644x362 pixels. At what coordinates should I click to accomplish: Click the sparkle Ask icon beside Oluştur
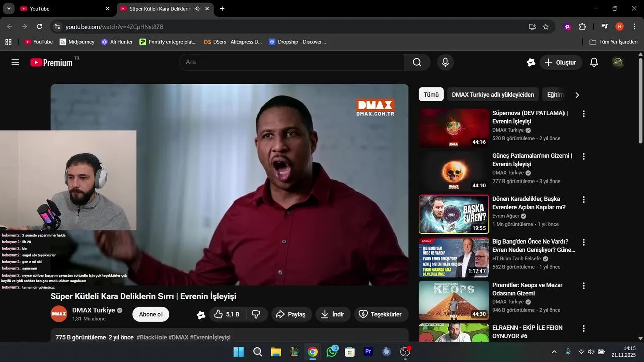coord(531,62)
